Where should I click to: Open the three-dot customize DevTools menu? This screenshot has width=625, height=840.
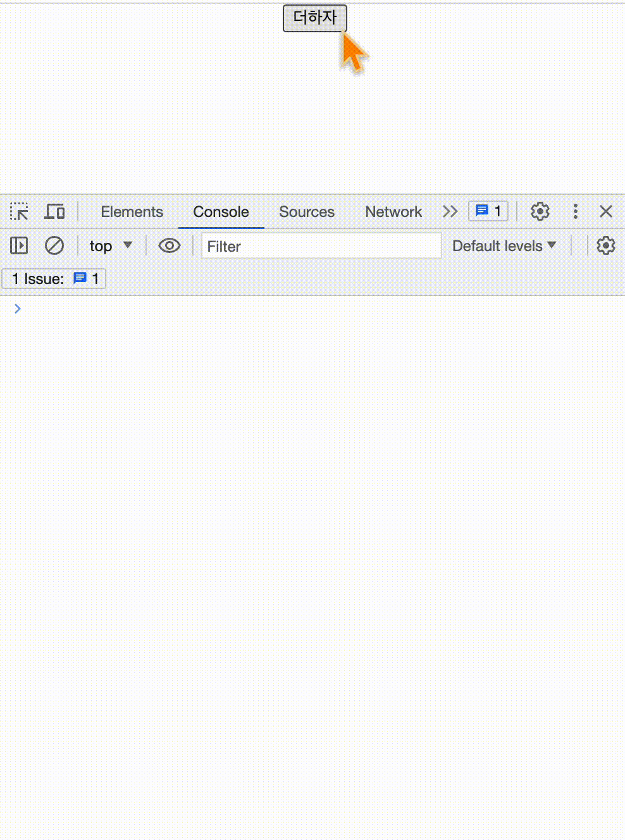pyautogui.click(x=575, y=211)
